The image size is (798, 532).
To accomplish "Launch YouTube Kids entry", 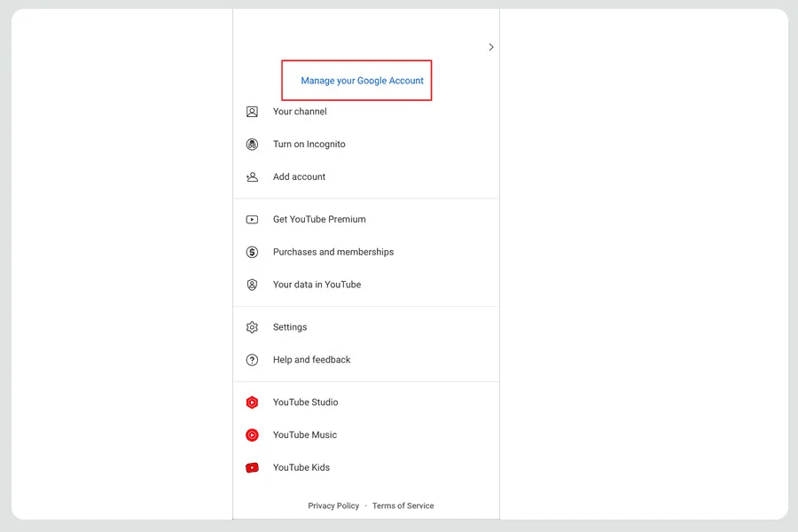I will pos(366,467).
